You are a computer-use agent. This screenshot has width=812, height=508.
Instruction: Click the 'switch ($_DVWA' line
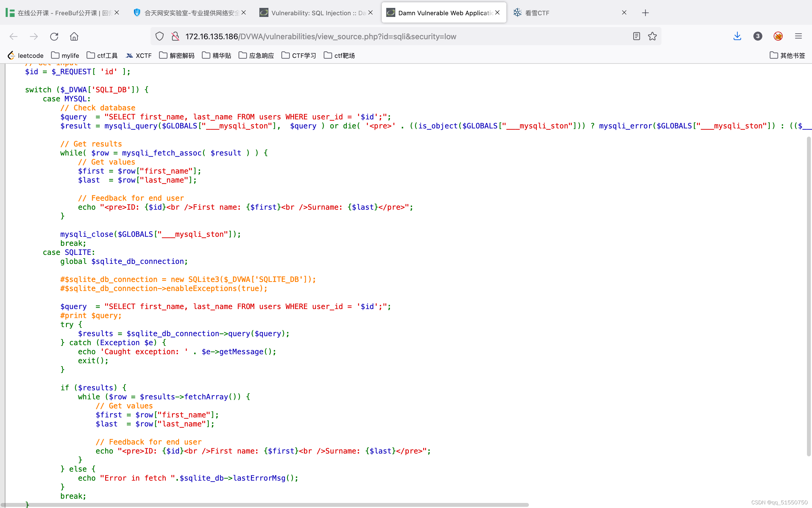coord(87,90)
